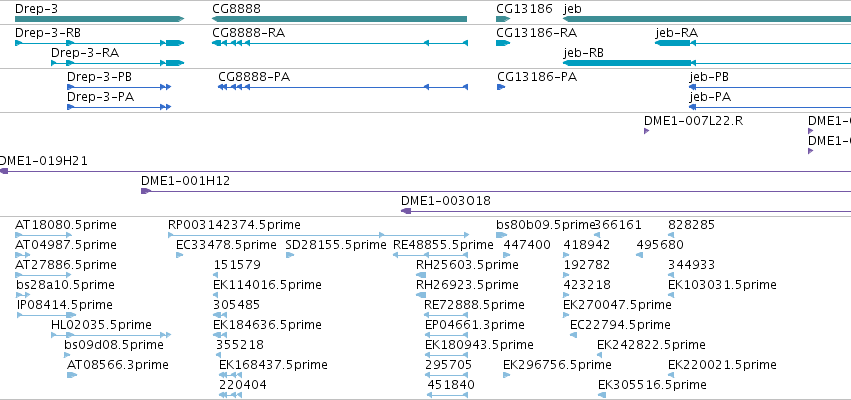Click the CG13186-PA protein arrow glyph
The height and width of the screenshot is (400, 851).
point(501,87)
